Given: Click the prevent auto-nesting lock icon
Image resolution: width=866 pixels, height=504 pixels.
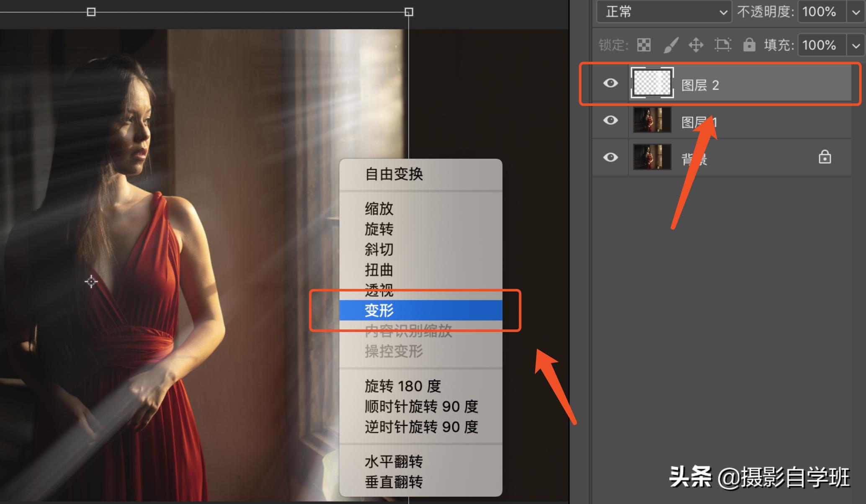Looking at the screenshot, I should (723, 45).
